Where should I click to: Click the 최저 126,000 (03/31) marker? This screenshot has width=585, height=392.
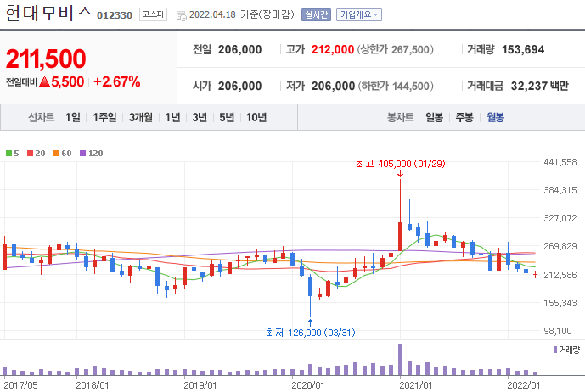(x=311, y=333)
